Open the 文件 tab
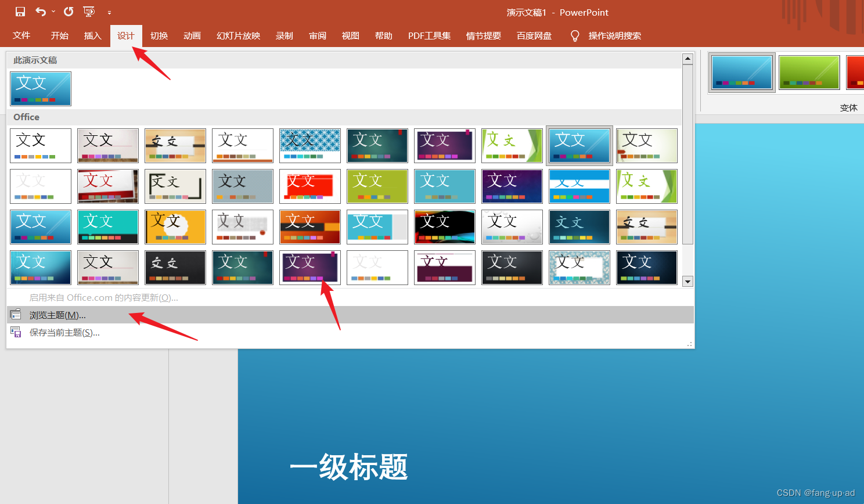Image resolution: width=864 pixels, height=504 pixels. 21,35
